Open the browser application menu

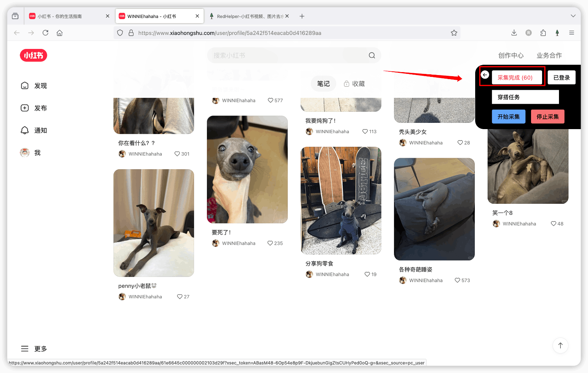(x=572, y=33)
